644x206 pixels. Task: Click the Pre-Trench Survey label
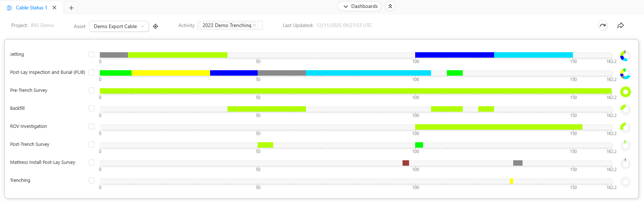click(29, 90)
